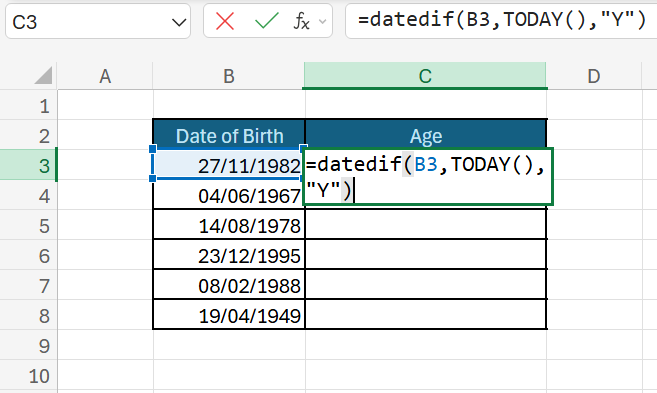657x393 pixels.
Task: Select row 9 header
Action: pos(28,345)
